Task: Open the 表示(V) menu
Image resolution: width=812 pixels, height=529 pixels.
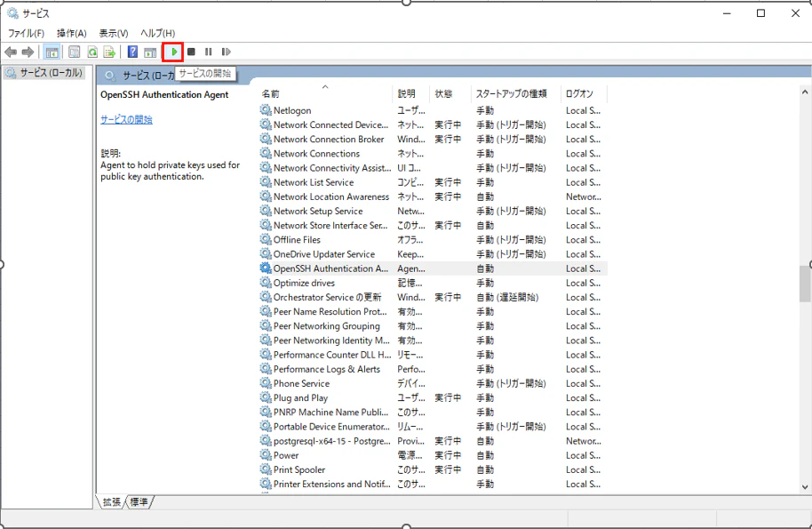Action: [x=114, y=33]
